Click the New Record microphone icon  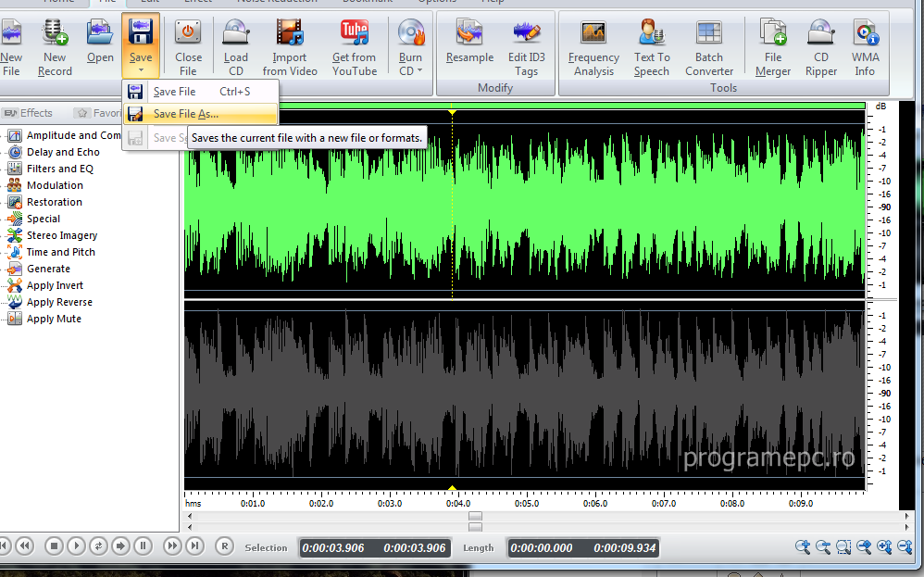tap(55, 33)
